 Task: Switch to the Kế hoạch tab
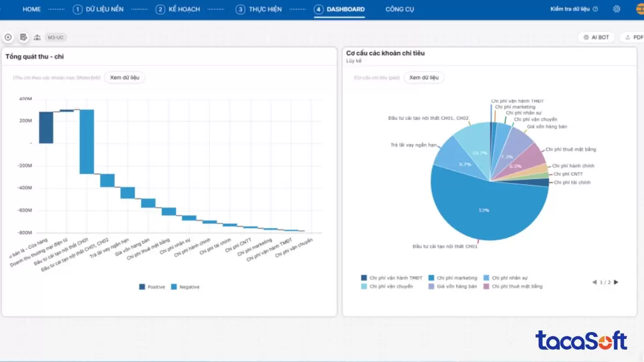179,9
